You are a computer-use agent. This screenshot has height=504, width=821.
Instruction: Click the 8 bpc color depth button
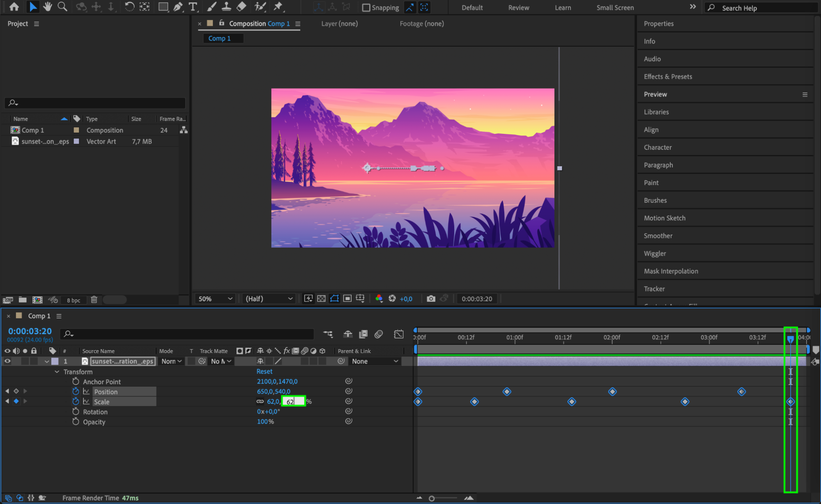74,300
